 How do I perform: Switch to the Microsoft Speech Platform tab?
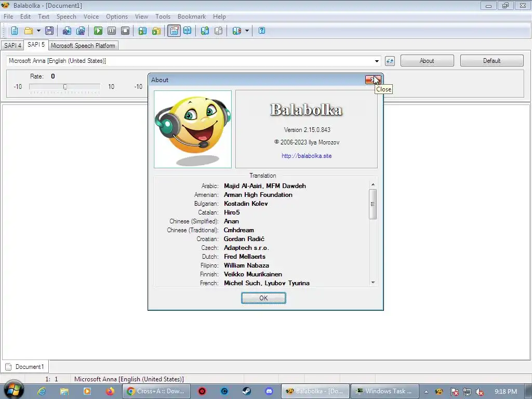[x=83, y=46]
